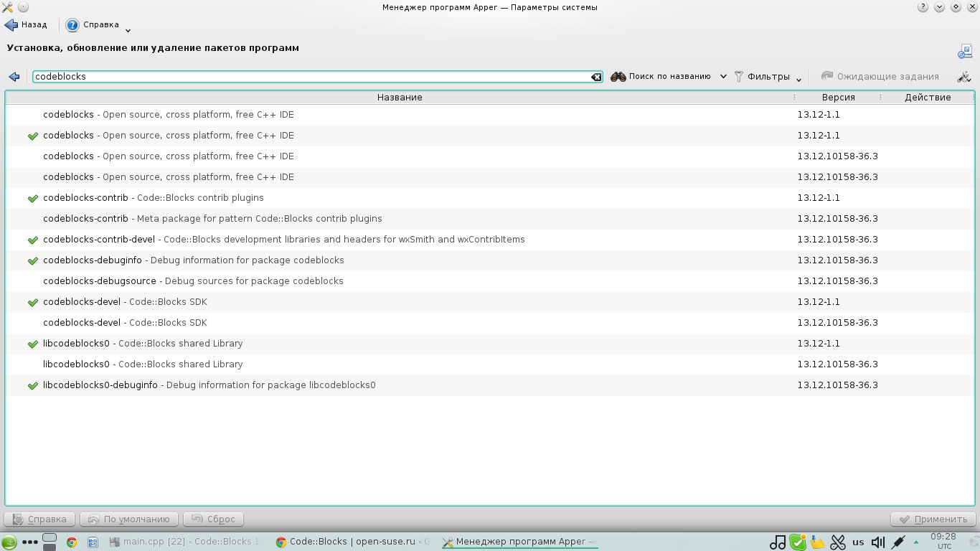The width and height of the screenshot is (980, 551).
Task: Open the Справка help menu in toolbar
Action: (x=93, y=25)
